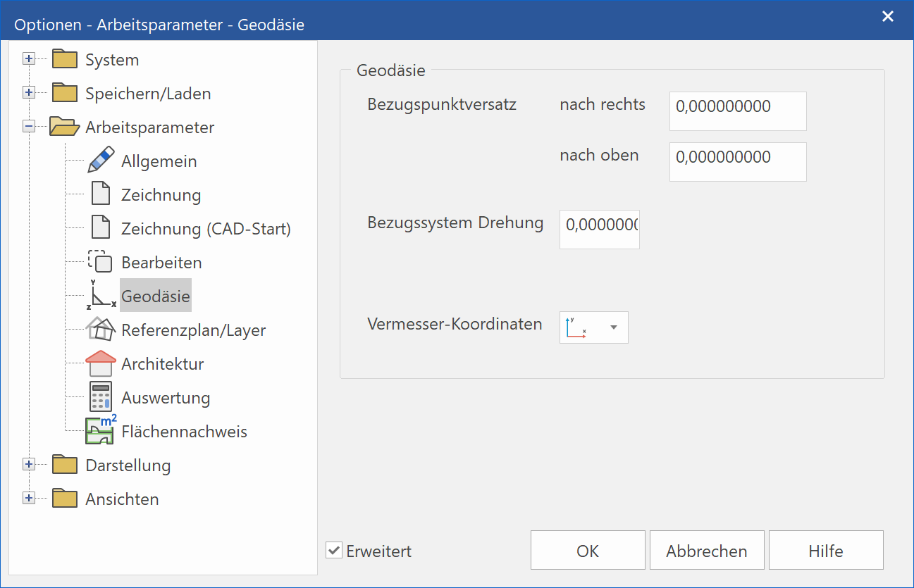This screenshot has height=588, width=914.
Task: Click the Bezugspunktversatz label
Action: [x=442, y=105]
